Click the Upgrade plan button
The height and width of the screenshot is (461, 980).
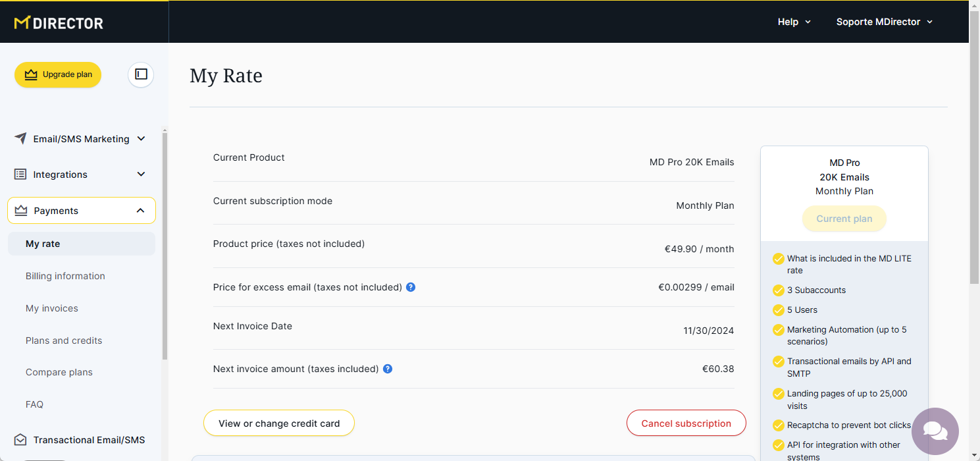point(58,74)
